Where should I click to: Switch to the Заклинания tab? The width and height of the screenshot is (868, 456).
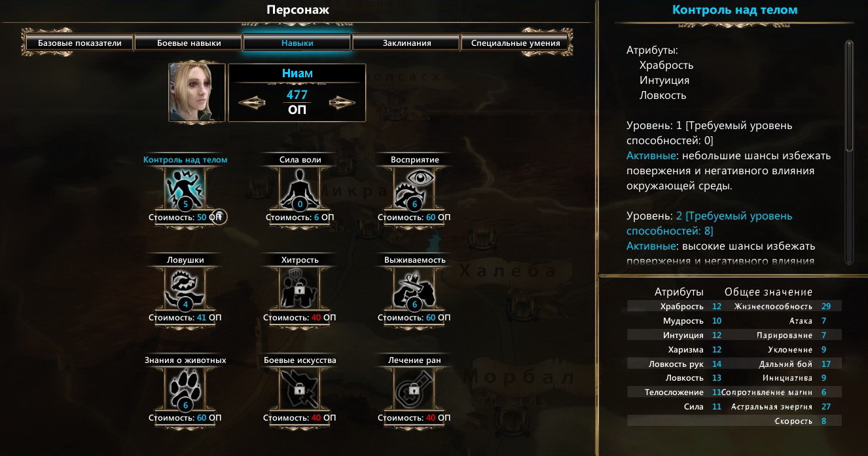tap(407, 43)
